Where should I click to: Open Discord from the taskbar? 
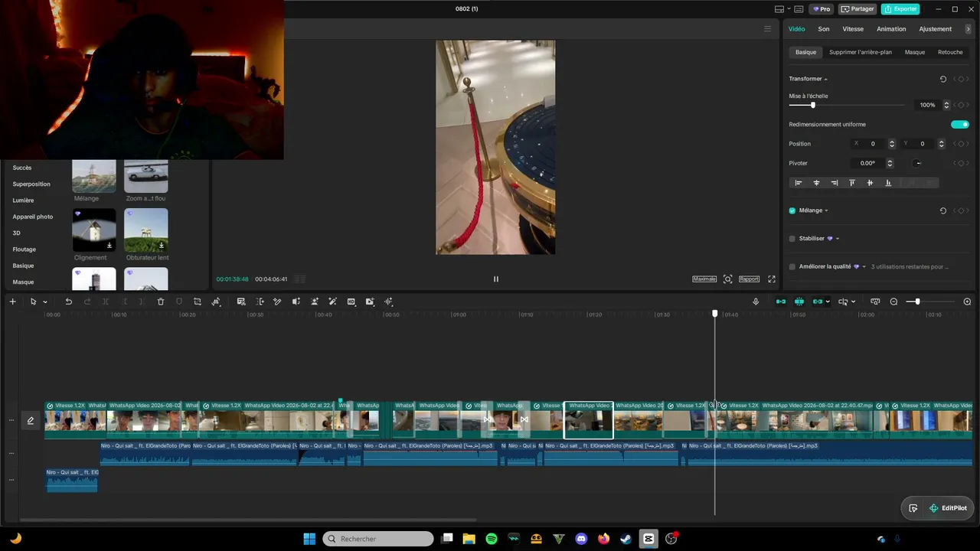pyautogui.click(x=581, y=539)
